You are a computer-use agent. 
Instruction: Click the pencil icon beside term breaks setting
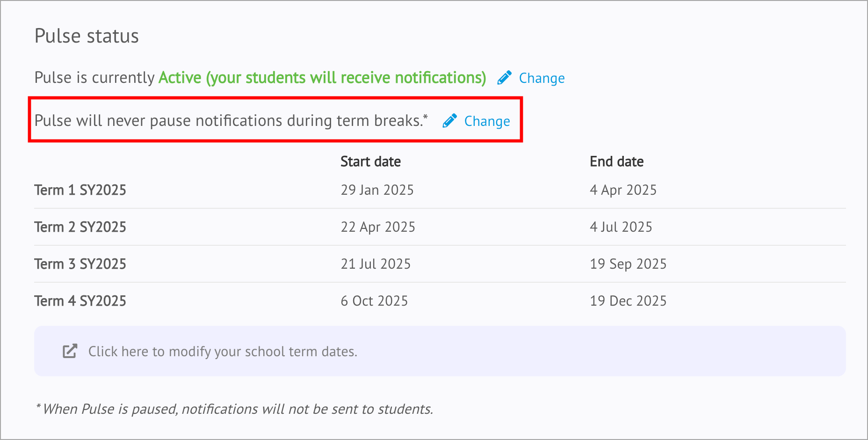point(449,121)
